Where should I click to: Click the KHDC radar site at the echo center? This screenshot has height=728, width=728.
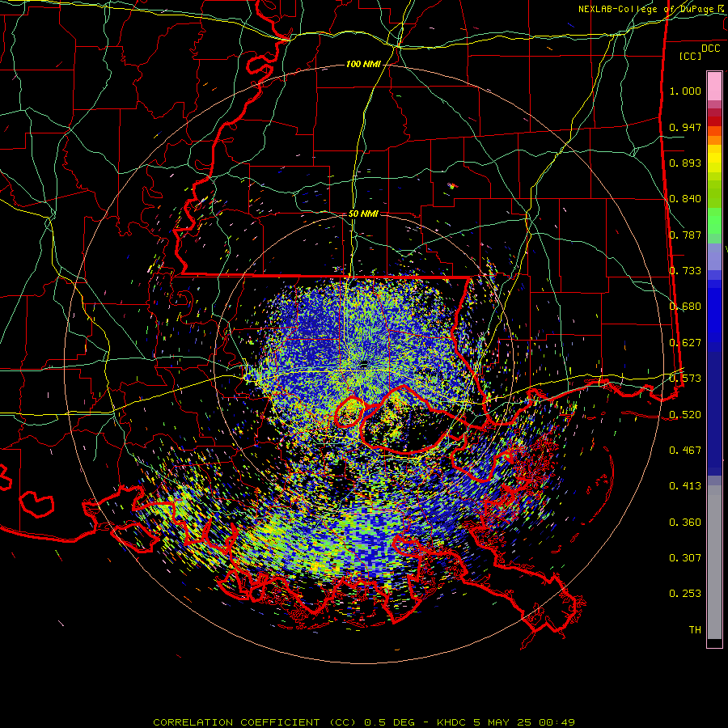coord(364,363)
